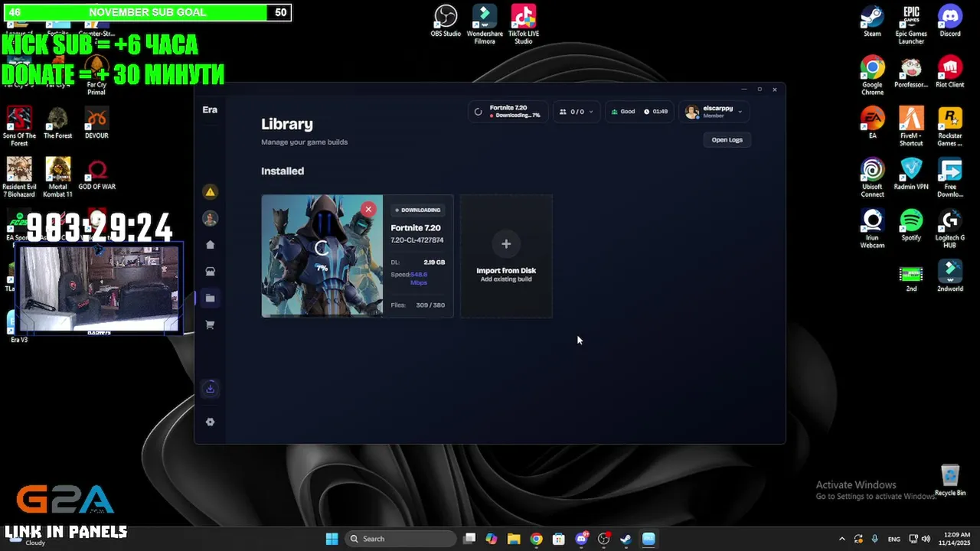Go to Home in Era sidebar

(210, 245)
